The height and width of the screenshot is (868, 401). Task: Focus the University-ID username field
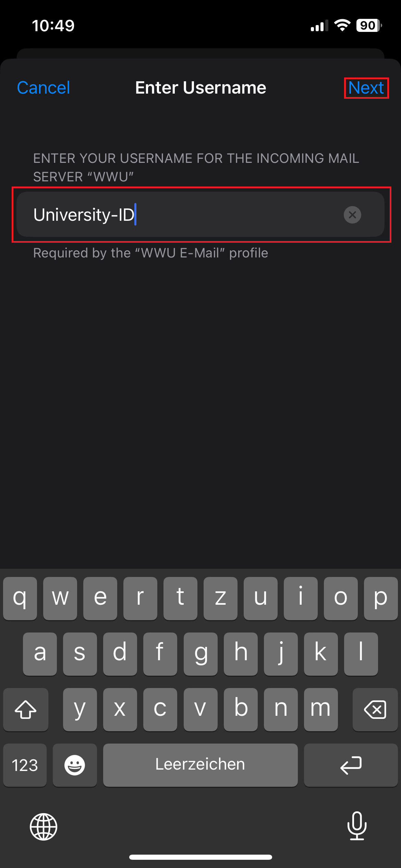point(200,215)
